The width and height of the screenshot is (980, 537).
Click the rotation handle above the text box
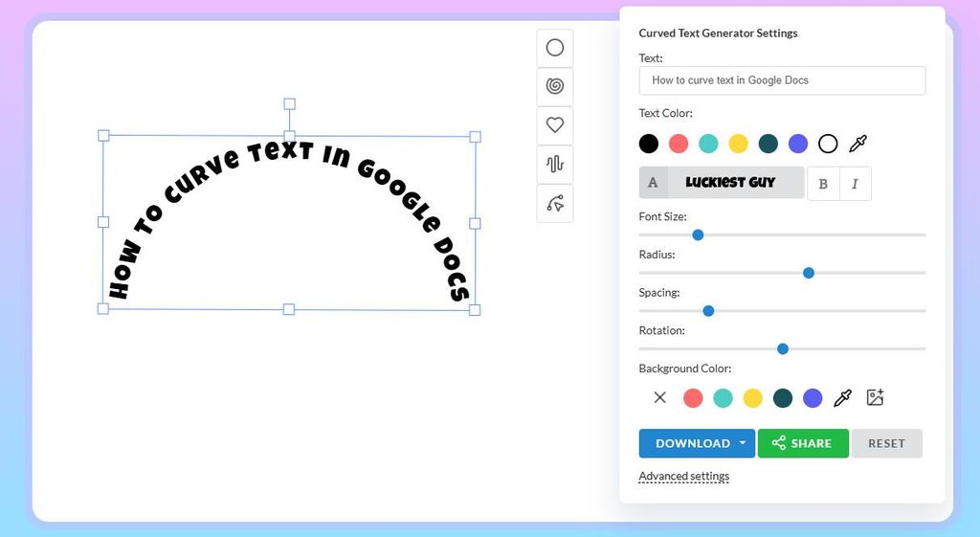tap(289, 103)
